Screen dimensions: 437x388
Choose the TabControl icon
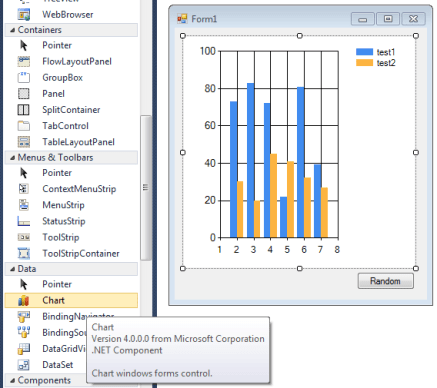point(24,126)
